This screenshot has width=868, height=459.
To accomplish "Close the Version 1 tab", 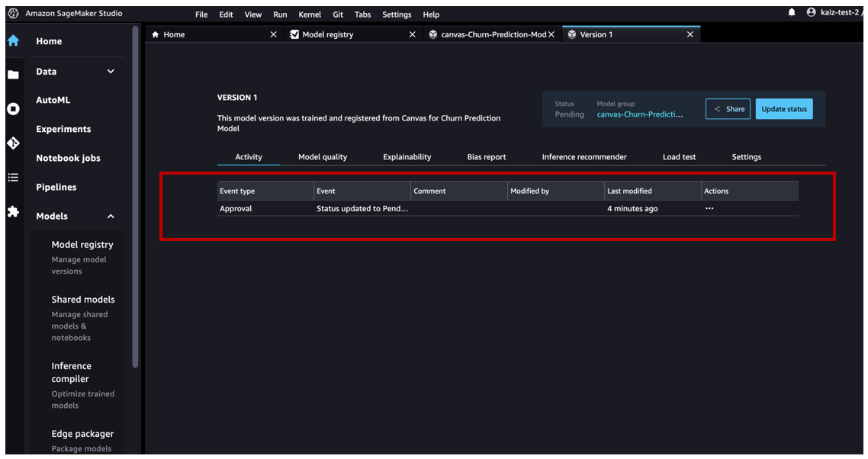I will [690, 34].
